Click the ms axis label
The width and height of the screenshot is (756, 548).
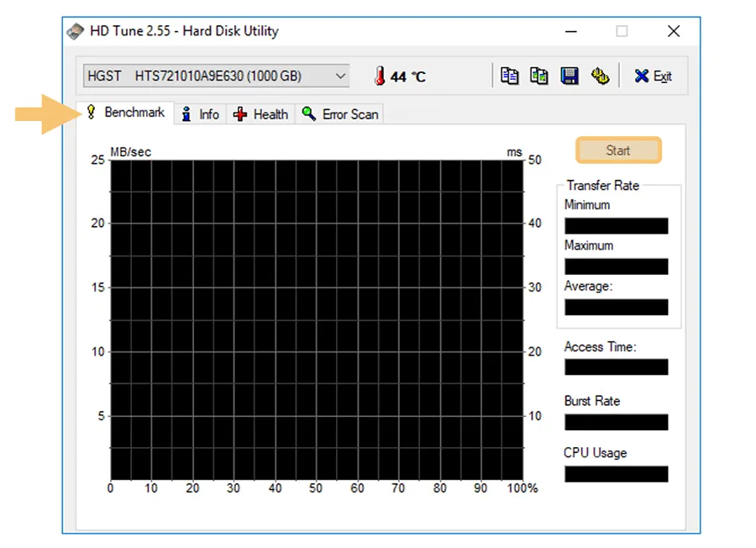pos(514,152)
